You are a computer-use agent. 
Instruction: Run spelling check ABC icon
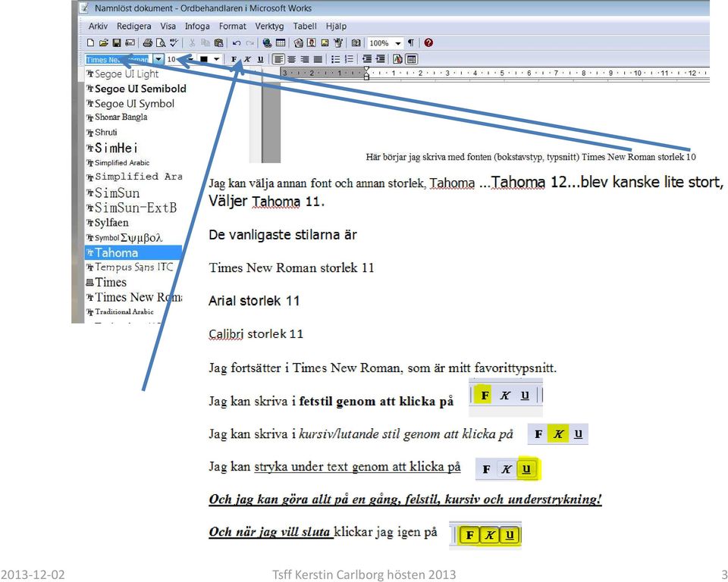(x=174, y=42)
